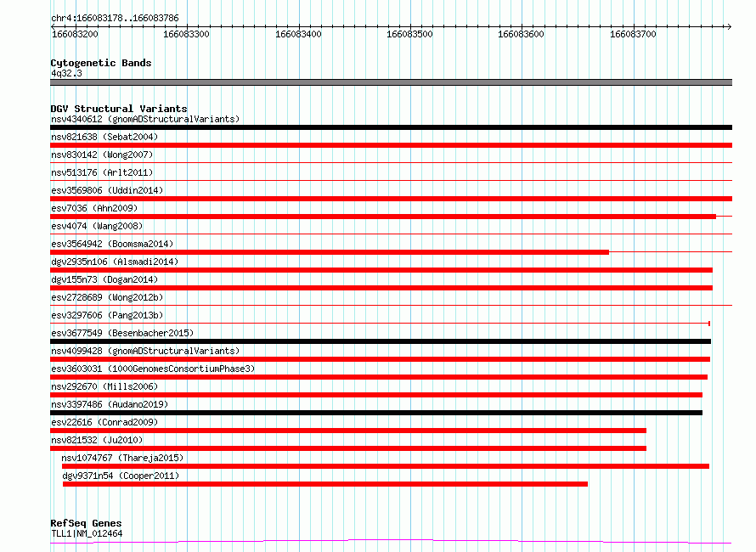
Task: Select the black nsv3397486 Audano2019 bar
Action: click(376, 413)
